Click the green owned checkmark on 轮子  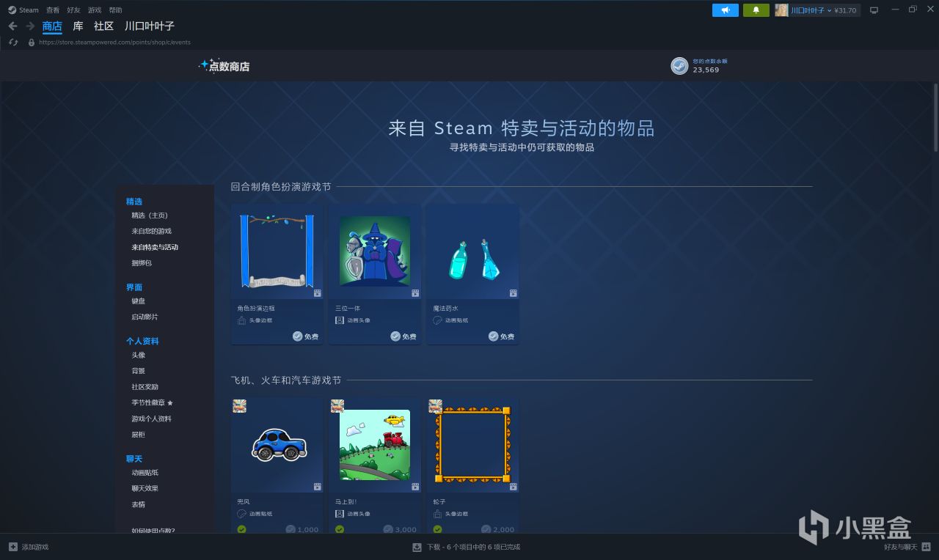click(x=438, y=529)
